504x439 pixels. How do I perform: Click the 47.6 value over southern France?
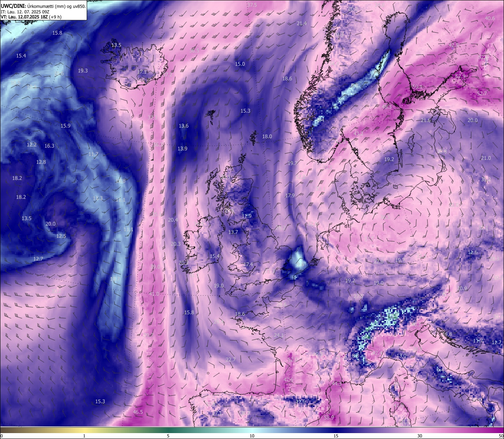288,380
